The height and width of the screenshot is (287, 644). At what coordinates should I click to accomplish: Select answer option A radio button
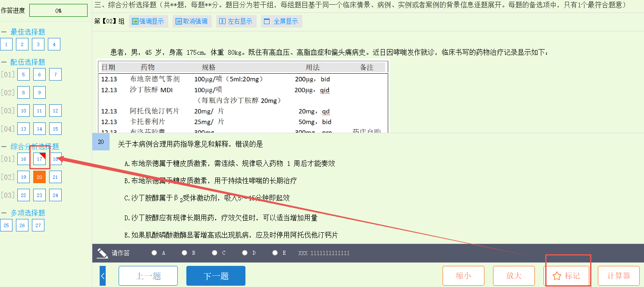coord(154,253)
